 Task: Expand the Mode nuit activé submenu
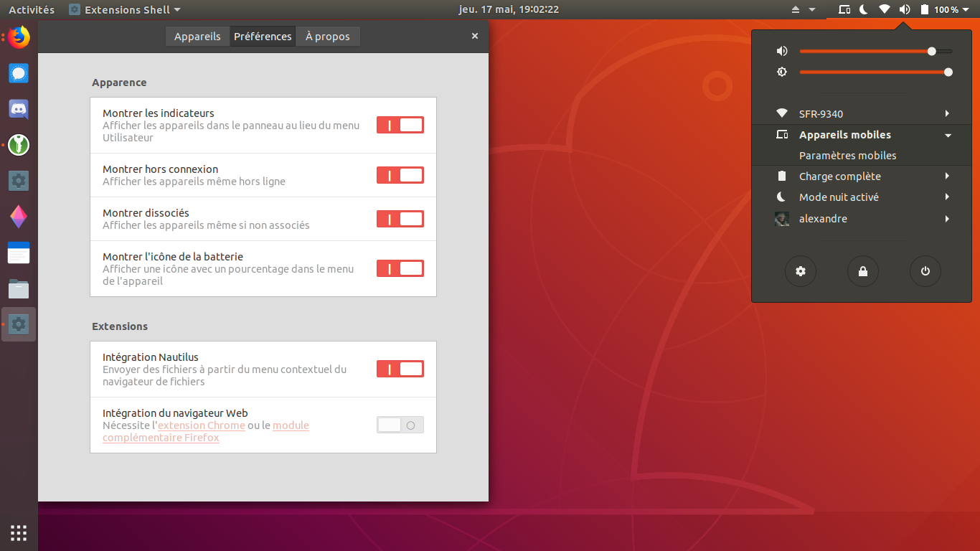tap(862, 197)
